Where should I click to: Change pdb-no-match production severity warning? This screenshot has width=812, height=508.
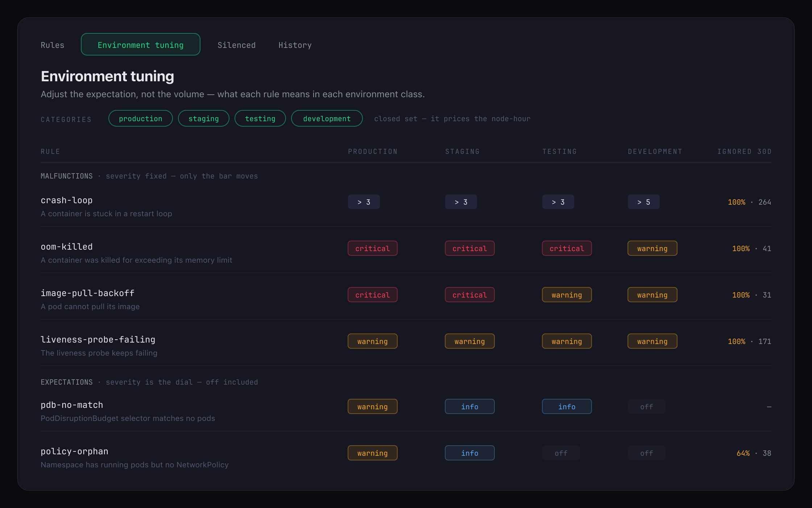click(x=373, y=407)
